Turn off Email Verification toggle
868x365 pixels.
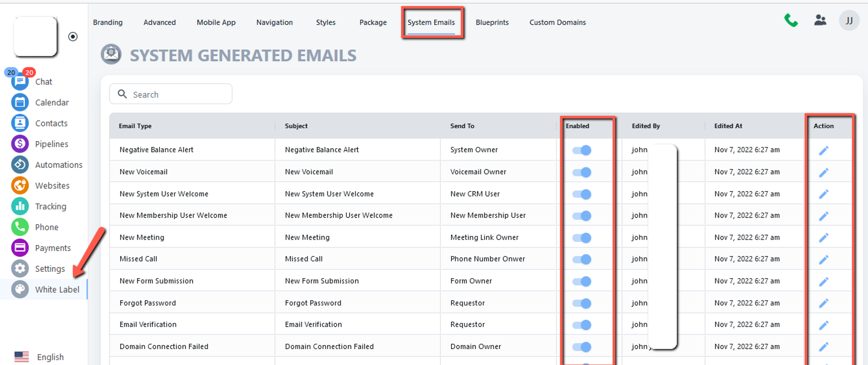point(582,325)
